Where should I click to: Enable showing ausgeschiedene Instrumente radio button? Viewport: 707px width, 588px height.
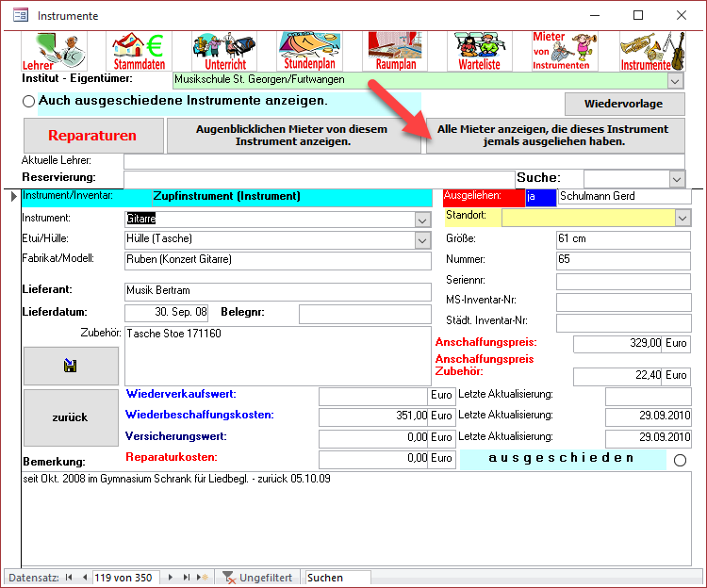click(28, 101)
